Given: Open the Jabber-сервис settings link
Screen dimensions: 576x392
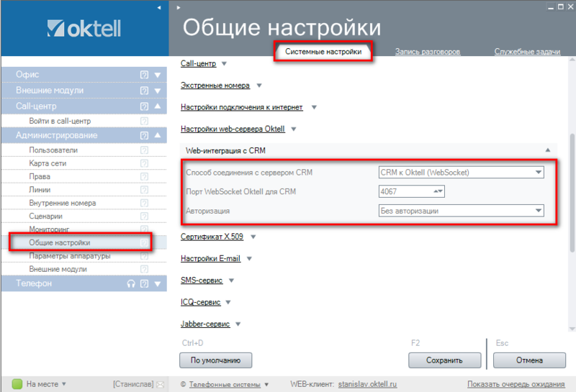Looking at the screenshot, I should pyautogui.click(x=205, y=324).
